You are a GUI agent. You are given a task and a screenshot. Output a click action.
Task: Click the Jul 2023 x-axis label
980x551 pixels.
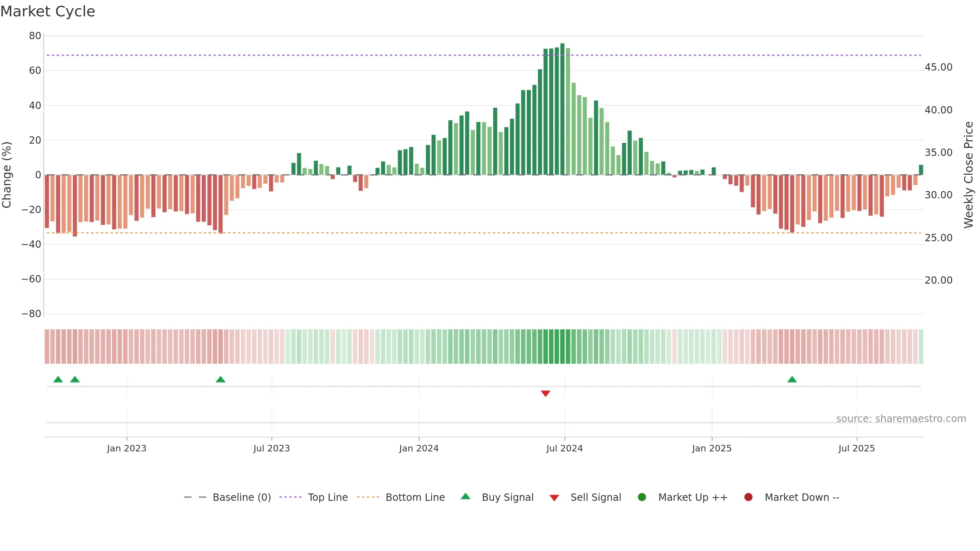click(x=272, y=448)
